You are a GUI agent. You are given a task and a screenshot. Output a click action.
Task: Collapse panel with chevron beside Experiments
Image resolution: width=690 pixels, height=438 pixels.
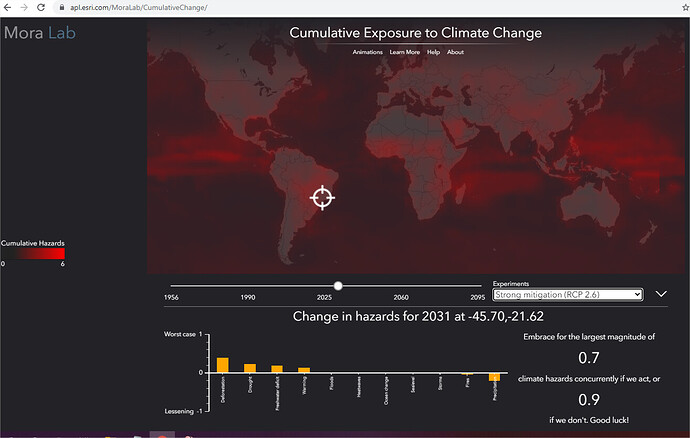click(661, 294)
